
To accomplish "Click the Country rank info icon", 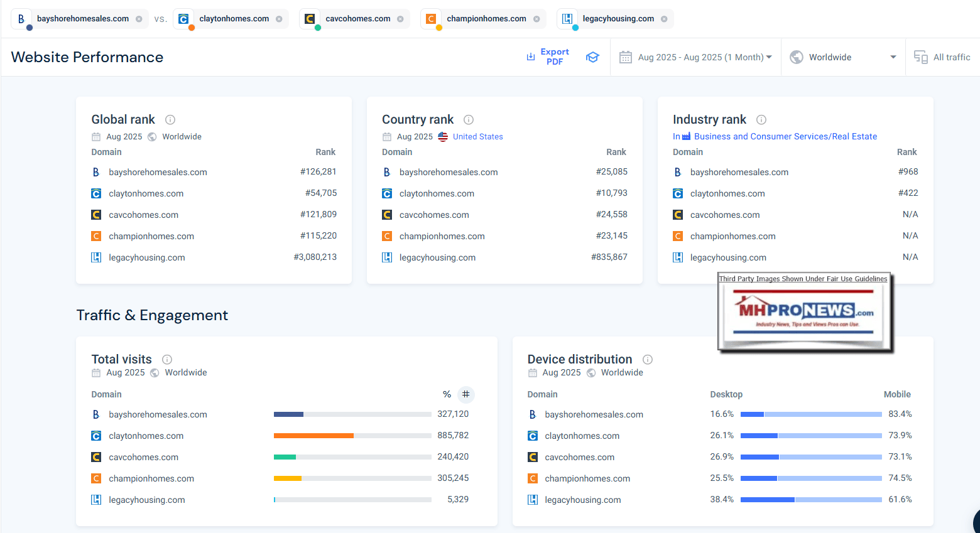I will tap(469, 120).
